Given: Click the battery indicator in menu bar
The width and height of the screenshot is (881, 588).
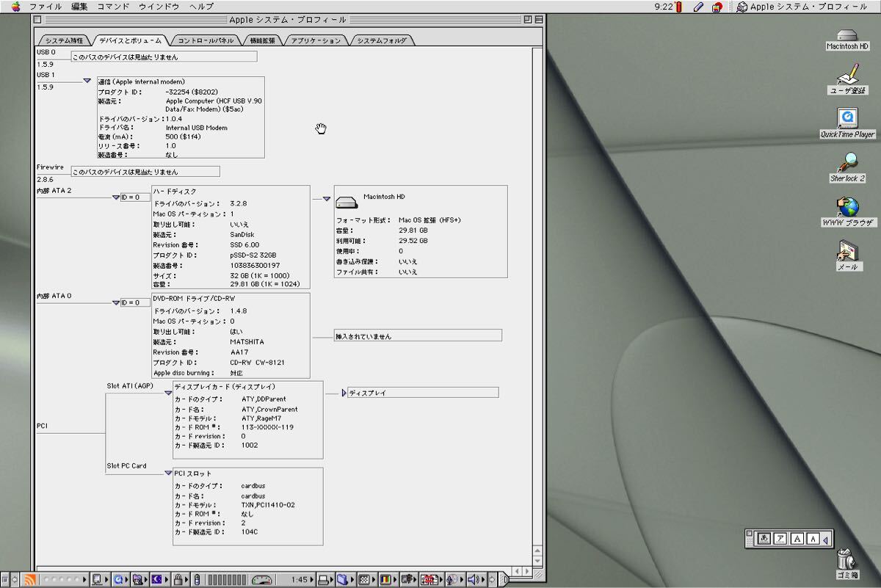Looking at the screenshot, I should (679, 7).
